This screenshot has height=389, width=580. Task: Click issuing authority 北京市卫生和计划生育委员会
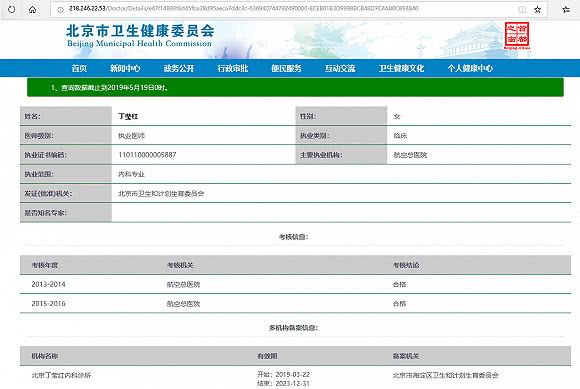click(161, 193)
